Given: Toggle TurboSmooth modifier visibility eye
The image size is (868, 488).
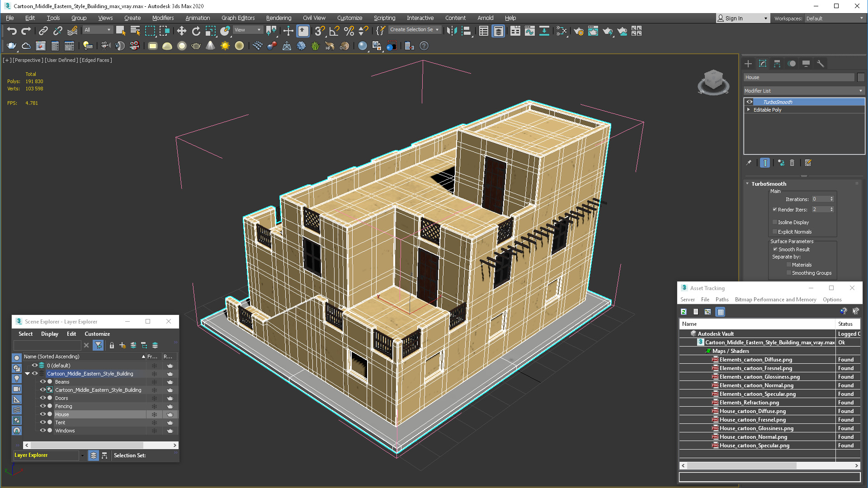Looking at the screenshot, I should 750,102.
